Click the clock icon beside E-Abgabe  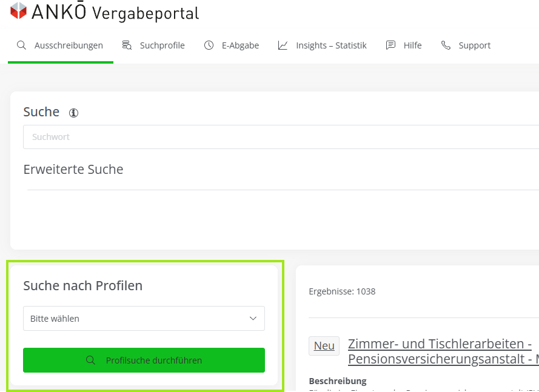(x=209, y=45)
